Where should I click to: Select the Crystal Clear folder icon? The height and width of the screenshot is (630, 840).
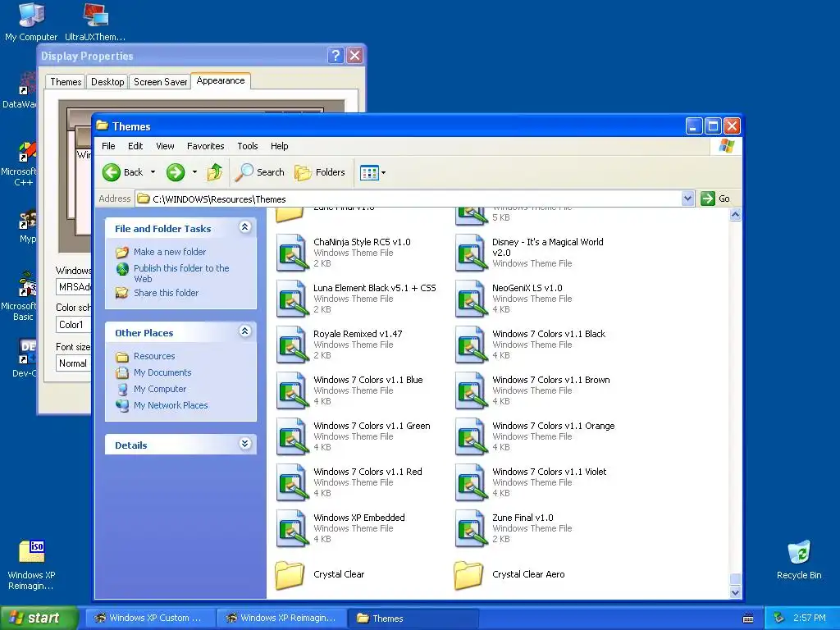pyautogui.click(x=290, y=575)
